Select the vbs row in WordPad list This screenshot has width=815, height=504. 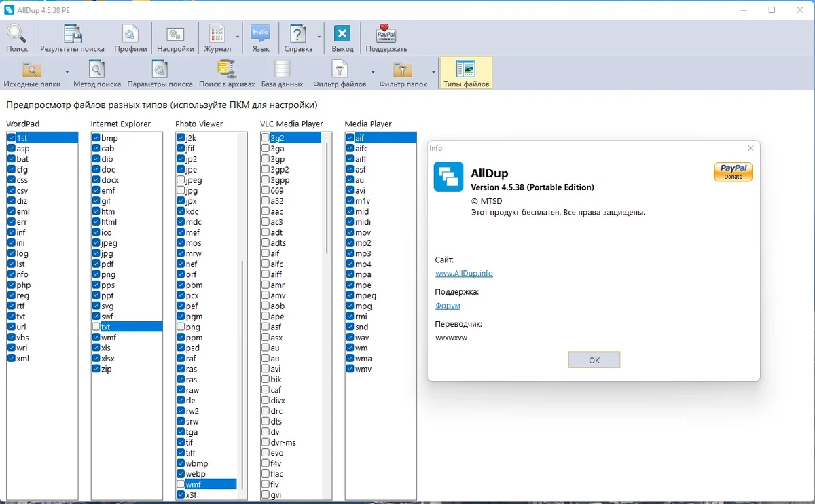click(43, 338)
